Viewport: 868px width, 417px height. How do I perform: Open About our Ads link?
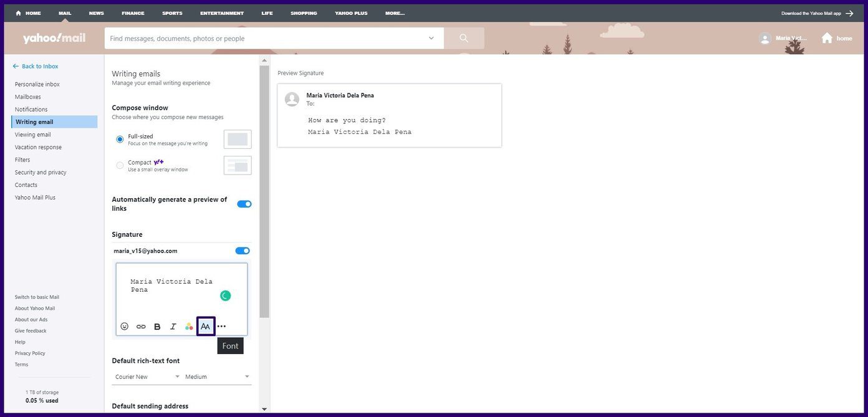coord(31,320)
